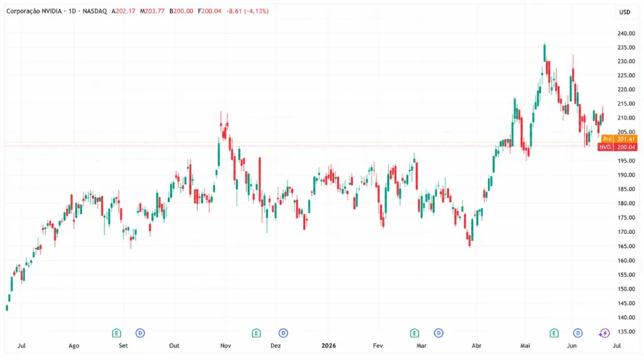644x360 pixels.
Task: Open the earnings marker just before Mar
Action: coord(414,333)
